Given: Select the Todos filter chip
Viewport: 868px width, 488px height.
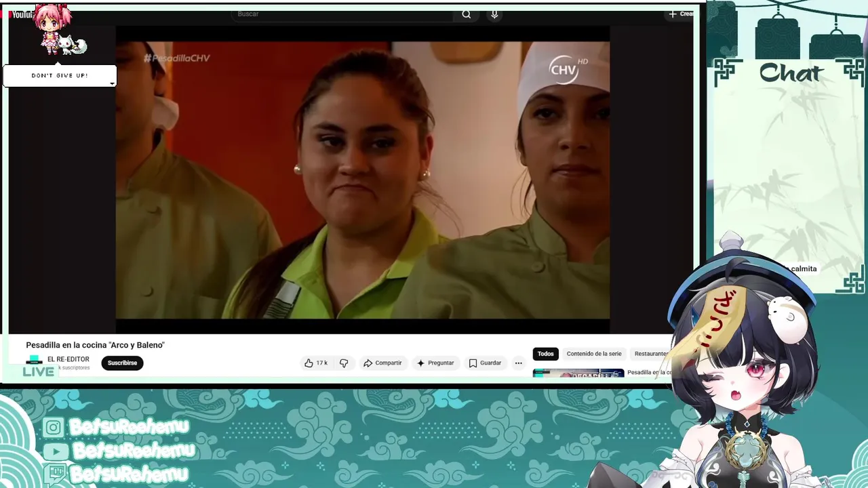Looking at the screenshot, I should (x=546, y=354).
